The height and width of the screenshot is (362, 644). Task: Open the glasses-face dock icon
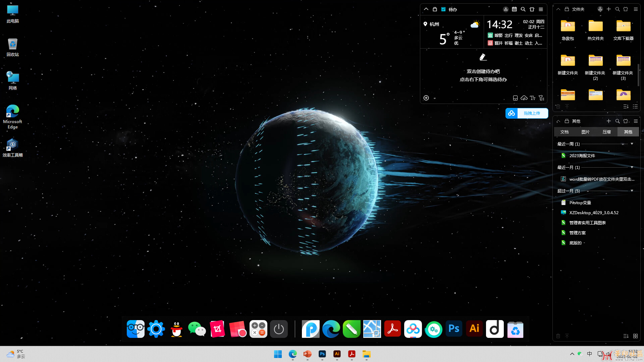[136, 329]
